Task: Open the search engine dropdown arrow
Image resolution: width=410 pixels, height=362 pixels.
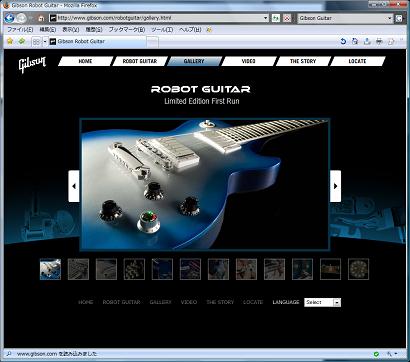Action: tap(390, 18)
